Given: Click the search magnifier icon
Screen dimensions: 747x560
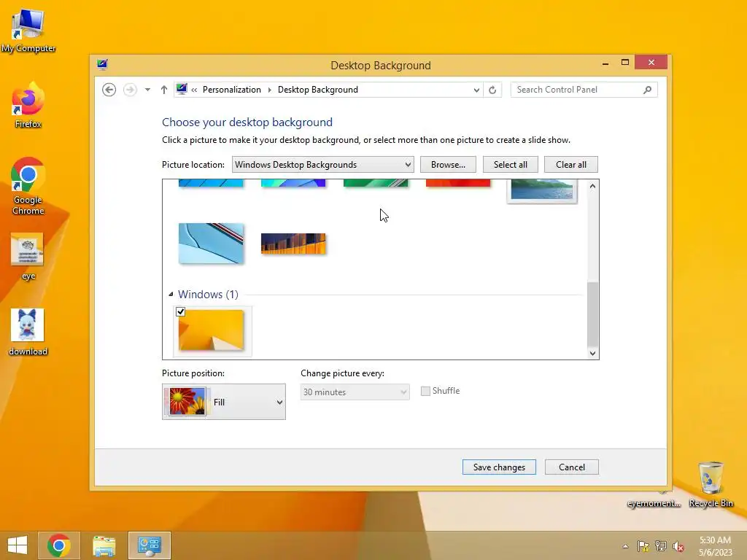Looking at the screenshot, I should coord(648,90).
